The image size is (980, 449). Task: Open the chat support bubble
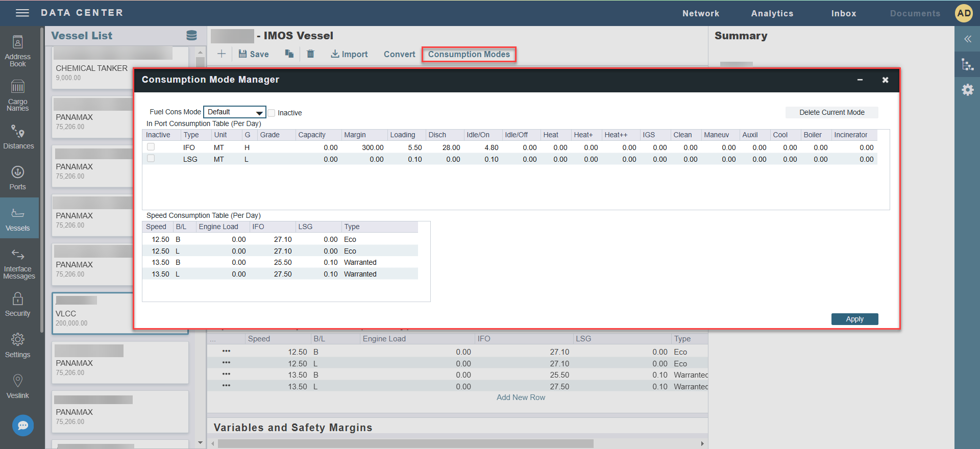(23, 425)
